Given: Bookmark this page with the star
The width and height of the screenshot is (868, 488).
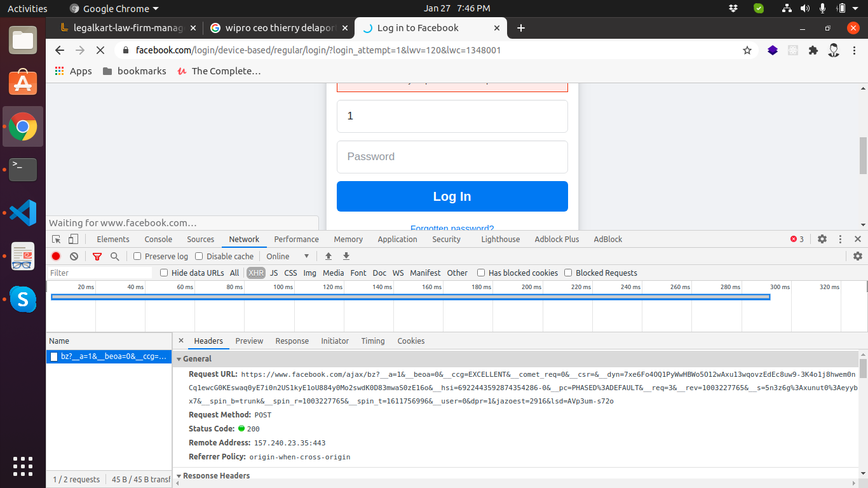Looking at the screenshot, I should pyautogui.click(x=747, y=50).
